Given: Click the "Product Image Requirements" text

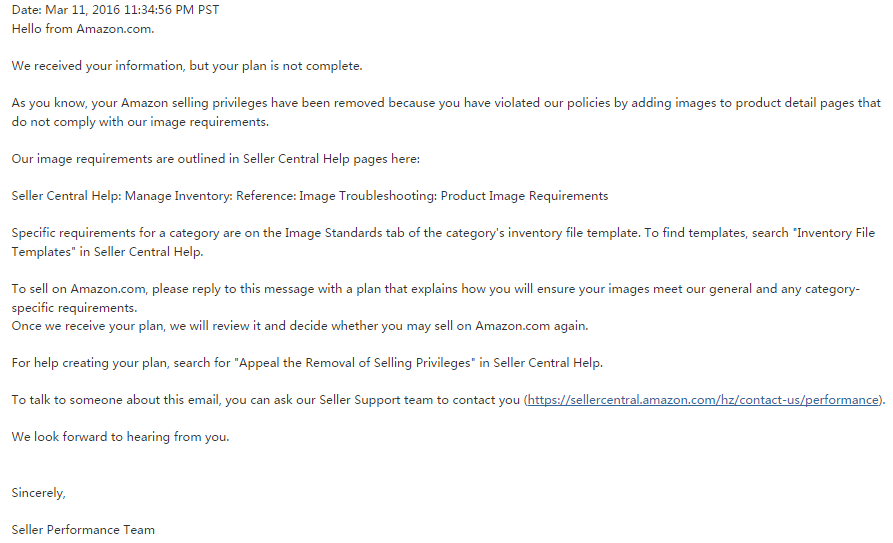Looking at the screenshot, I should [524, 196].
